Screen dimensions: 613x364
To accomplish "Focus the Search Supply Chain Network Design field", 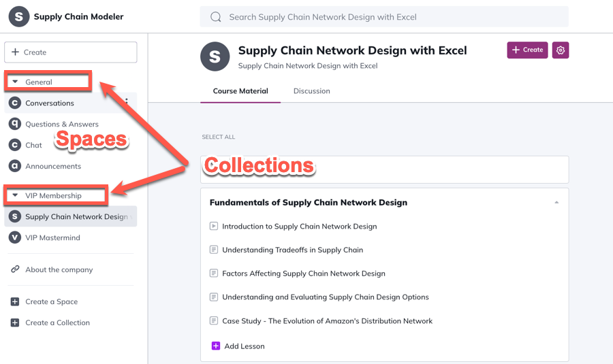I will click(384, 17).
